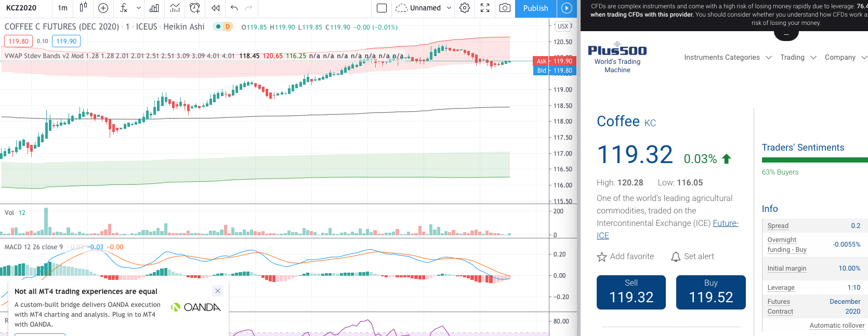Expand the Company menu chevron

(x=864, y=57)
